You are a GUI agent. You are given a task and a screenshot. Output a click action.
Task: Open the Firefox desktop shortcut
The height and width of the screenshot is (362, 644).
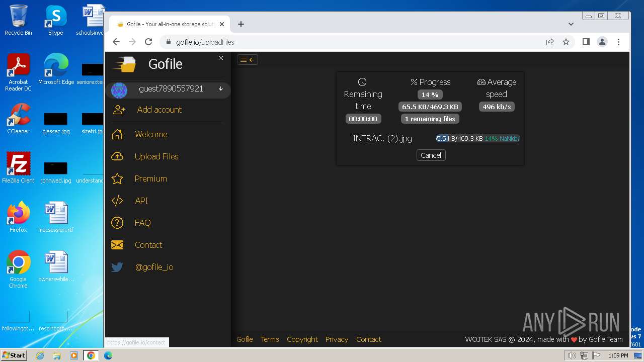pyautogui.click(x=18, y=217)
